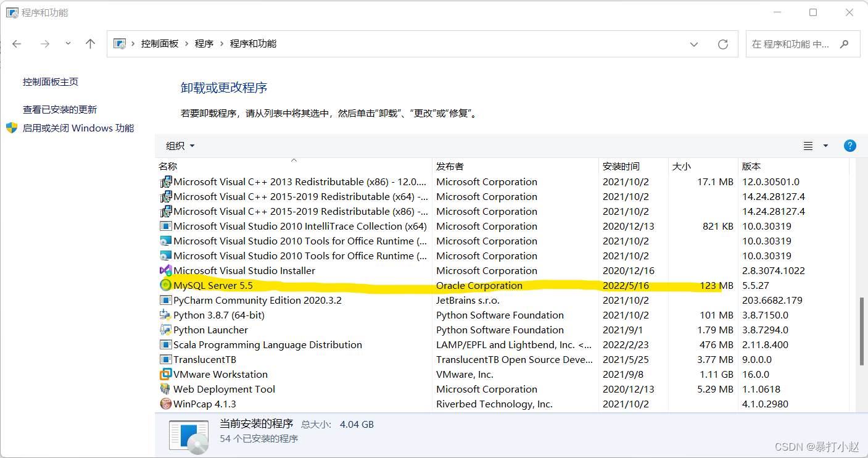Select Python 3.8.7 (64-bit) entry
Image resolution: width=868 pixels, height=458 pixels.
[x=219, y=315]
